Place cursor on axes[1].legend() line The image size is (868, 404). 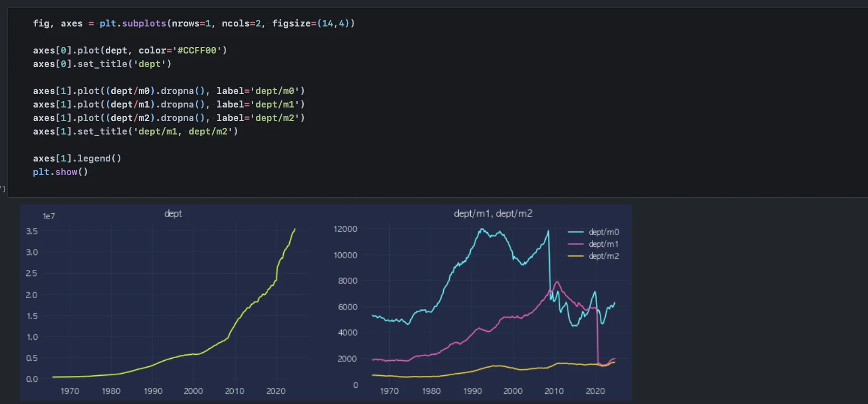click(77, 158)
